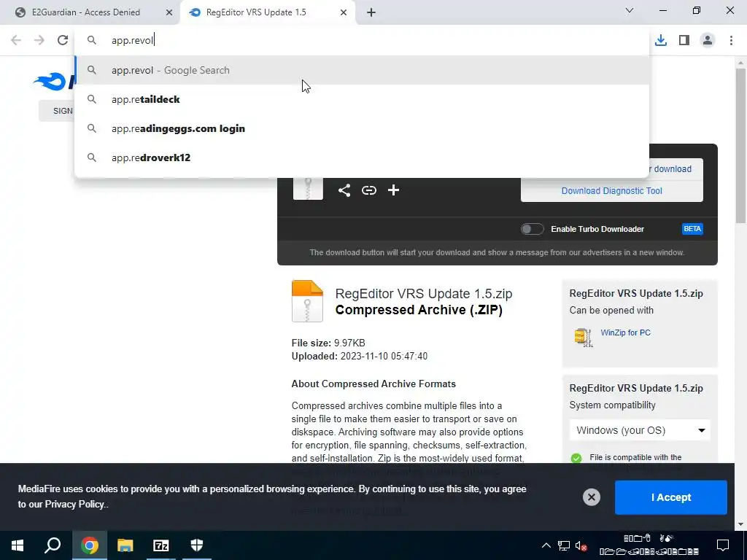Open the tab search chevron
Screen dimensions: 747x560
coord(630,10)
